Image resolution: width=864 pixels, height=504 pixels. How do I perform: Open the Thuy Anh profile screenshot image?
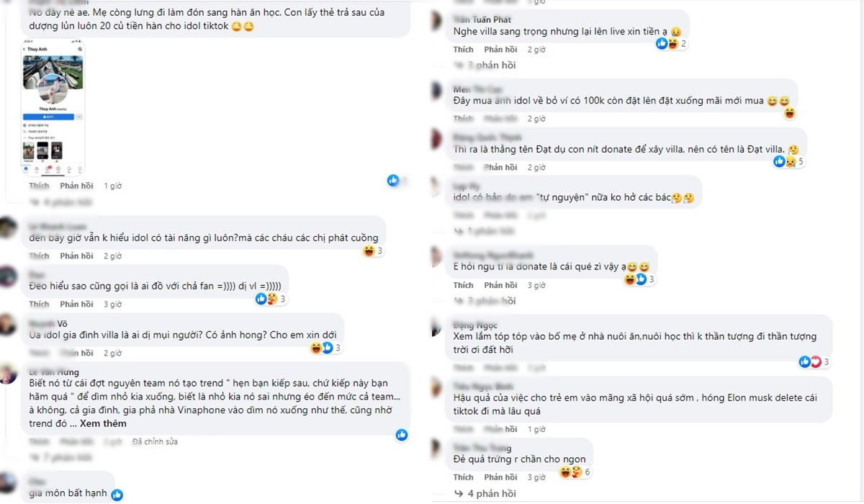[x=54, y=107]
